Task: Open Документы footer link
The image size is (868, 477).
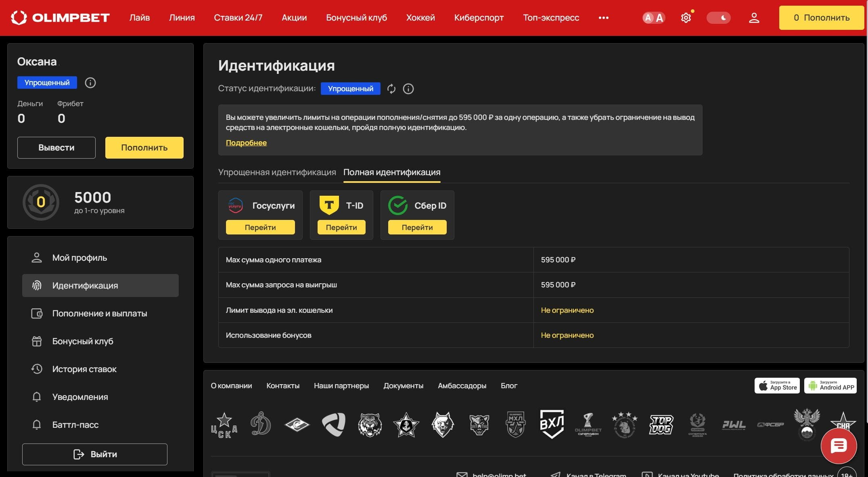Action: coord(404,386)
